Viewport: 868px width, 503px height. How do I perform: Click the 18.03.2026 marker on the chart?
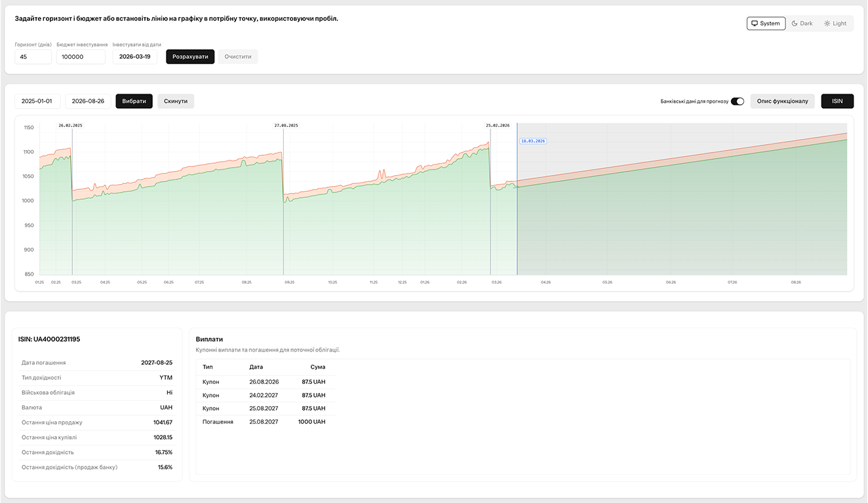coord(532,141)
